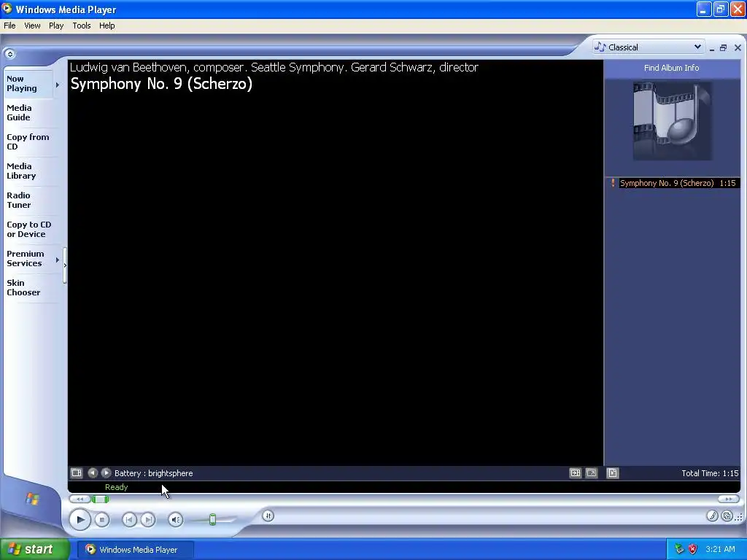Click Windows Media Player taskbar button
The image size is (747, 560).
pyautogui.click(x=135, y=550)
